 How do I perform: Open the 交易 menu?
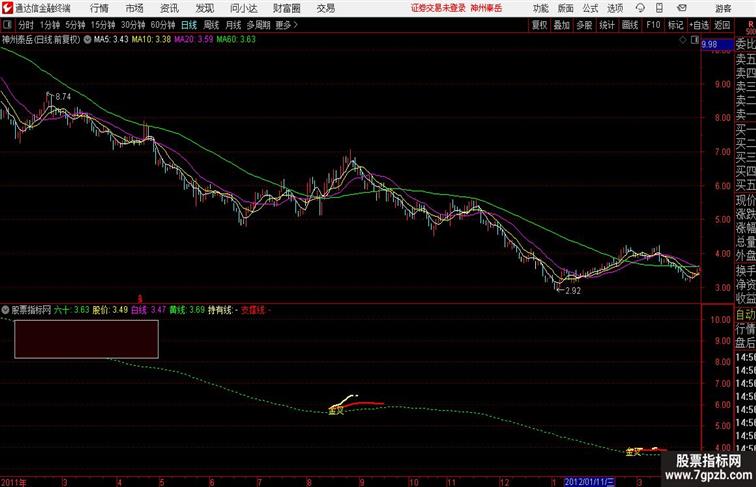325,8
